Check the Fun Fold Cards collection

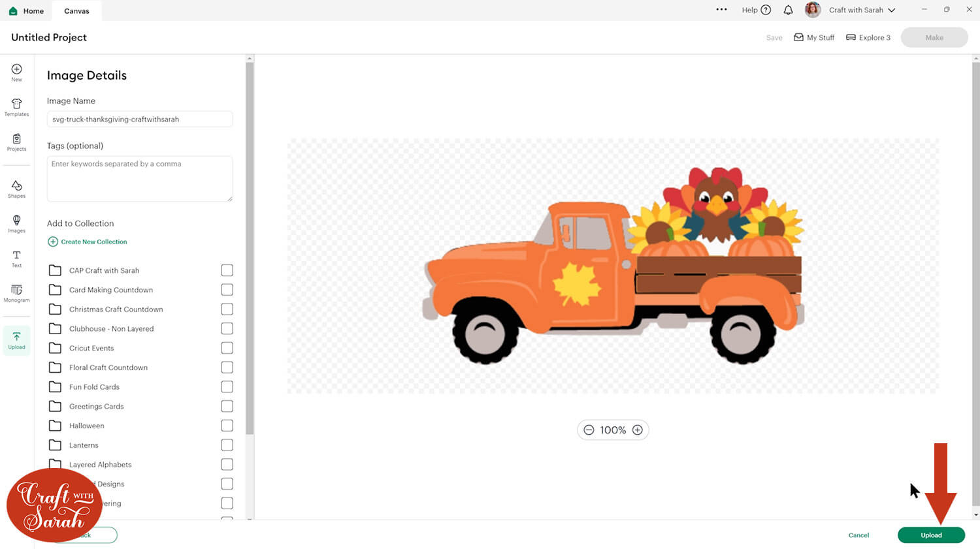click(x=227, y=386)
